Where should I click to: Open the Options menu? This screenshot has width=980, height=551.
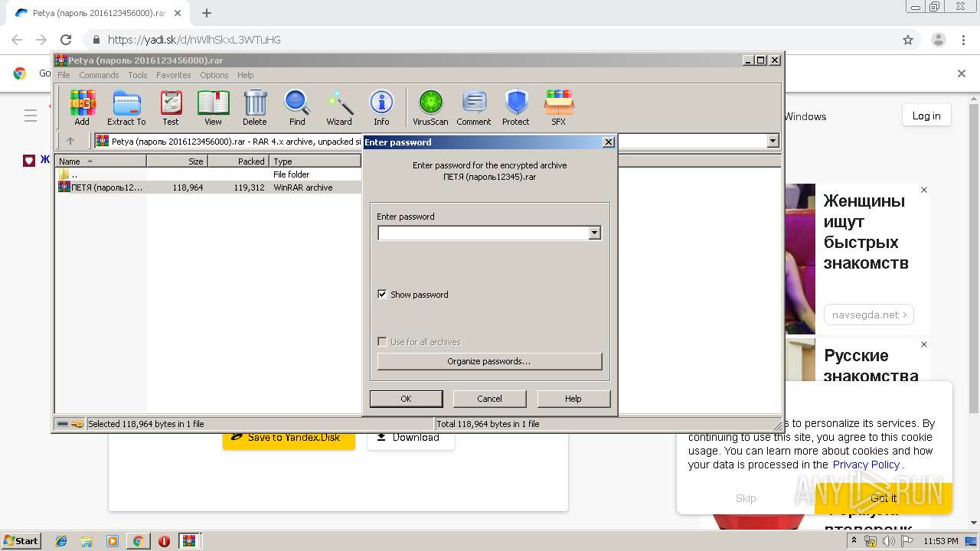coord(214,75)
